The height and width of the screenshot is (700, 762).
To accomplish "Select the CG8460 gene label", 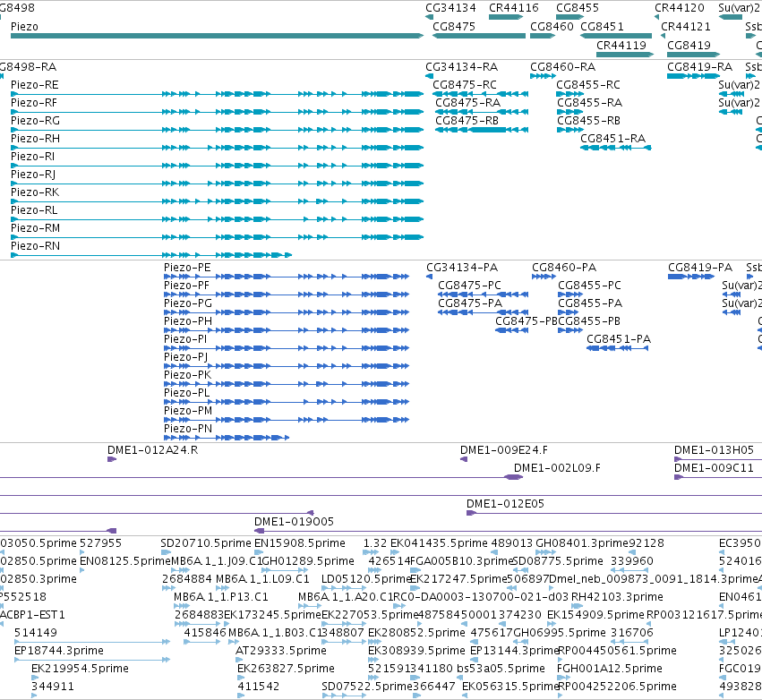I will coord(552,27).
